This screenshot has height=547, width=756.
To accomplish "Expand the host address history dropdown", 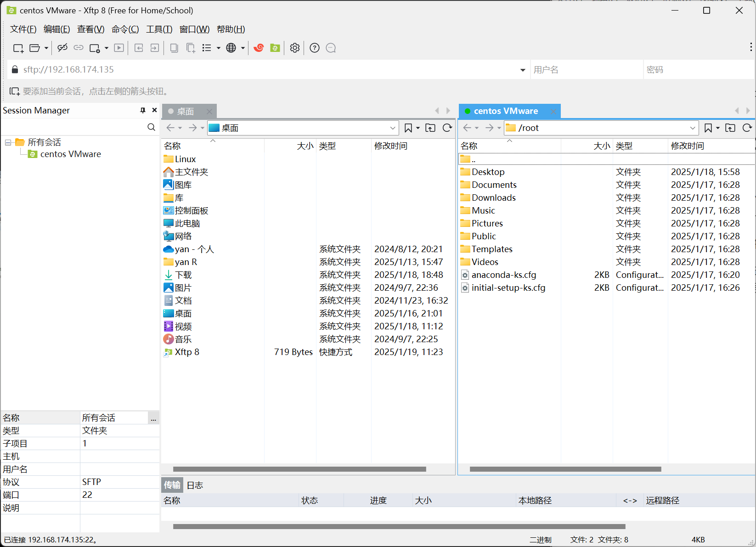I will point(523,70).
